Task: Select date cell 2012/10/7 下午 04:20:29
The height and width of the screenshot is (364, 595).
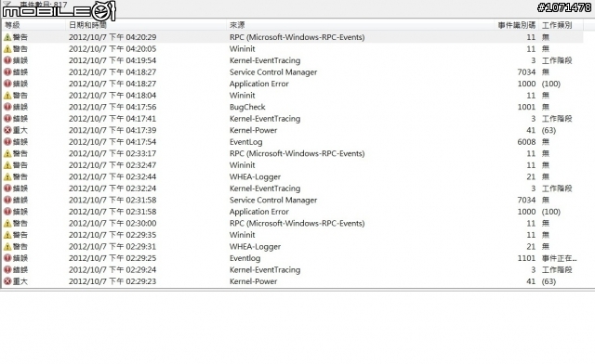Action: (x=112, y=37)
